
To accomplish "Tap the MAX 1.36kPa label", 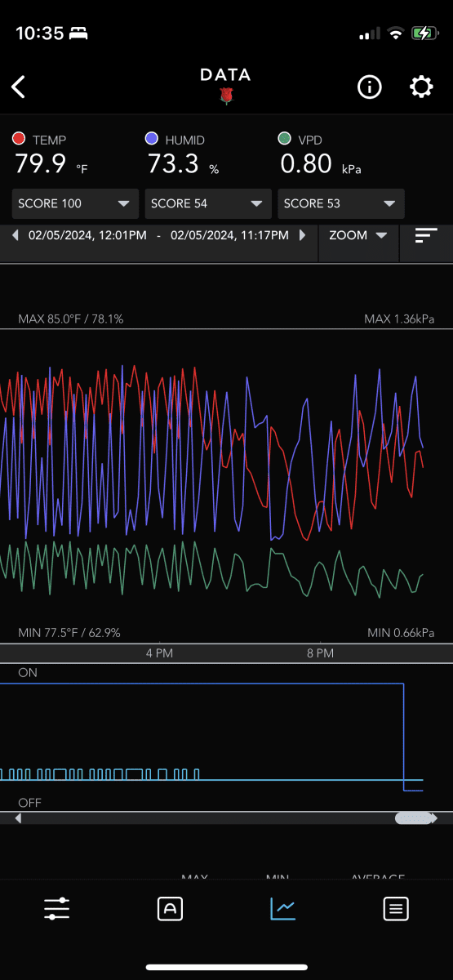I will click(x=399, y=318).
